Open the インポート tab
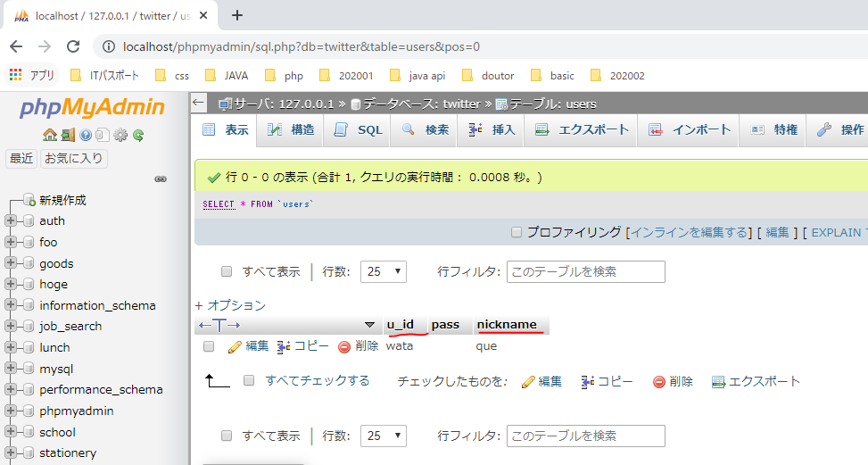Screen dimensions: 868x465 (690, 130)
